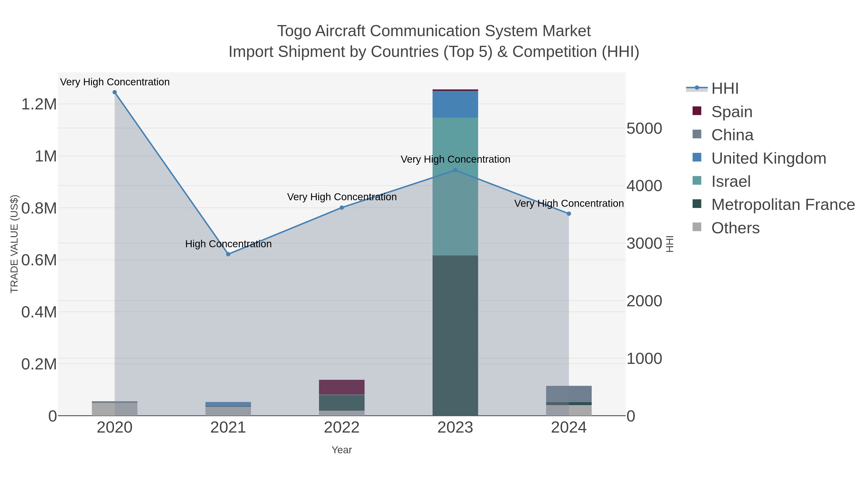
Task: Click the United Kingdom segment of 2023 bar
Action: 455,104
